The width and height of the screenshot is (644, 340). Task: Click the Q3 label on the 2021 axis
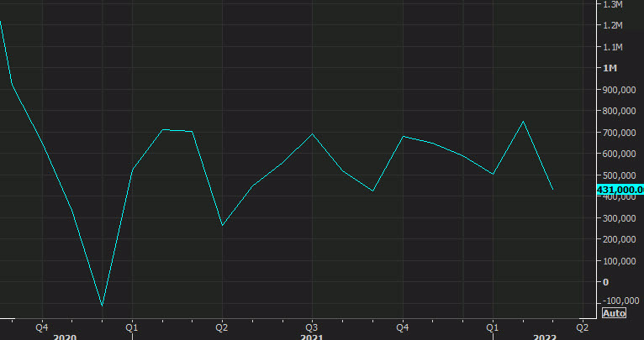(311, 327)
